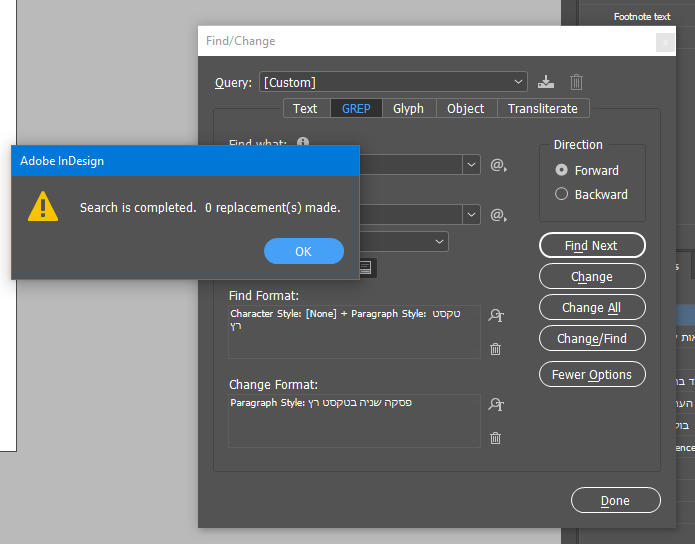Click the Save Query icon

(x=546, y=82)
